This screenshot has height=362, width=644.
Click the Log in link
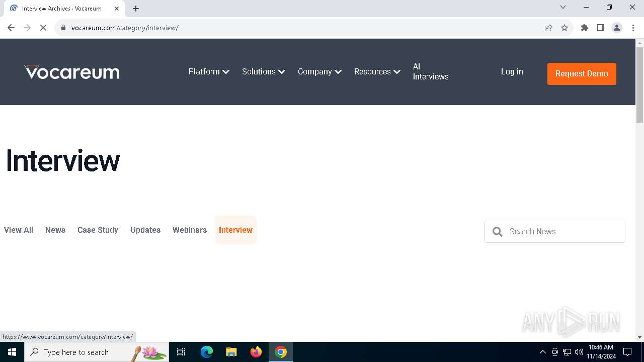pyautogui.click(x=512, y=71)
